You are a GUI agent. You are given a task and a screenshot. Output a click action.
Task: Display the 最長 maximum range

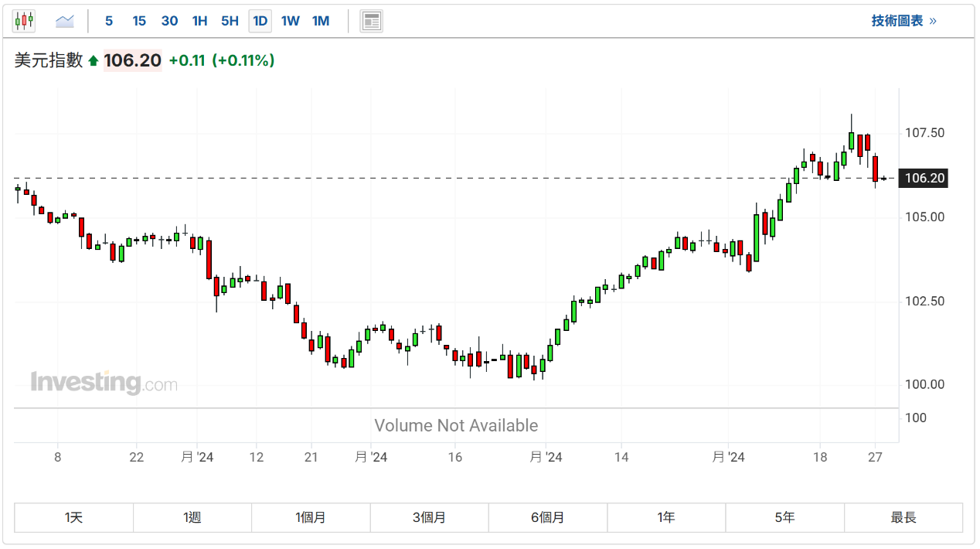(x=903, y=517)
